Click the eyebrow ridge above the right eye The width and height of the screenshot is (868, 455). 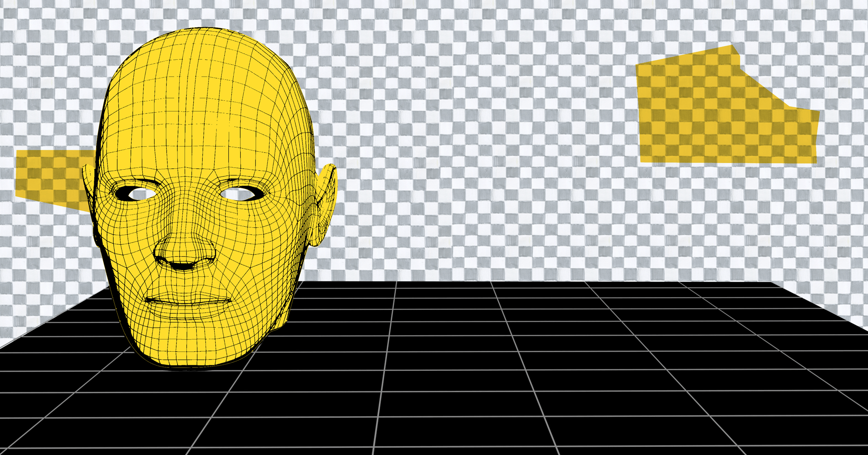click(243, 181)
